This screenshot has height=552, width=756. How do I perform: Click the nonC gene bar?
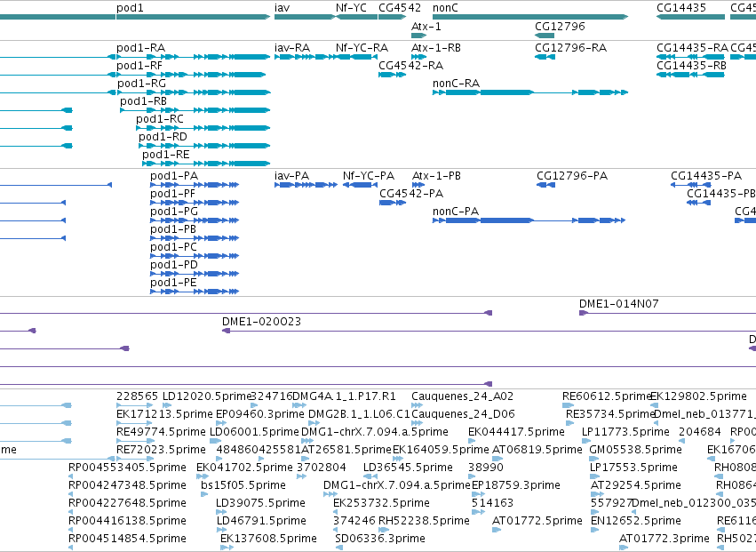pyautogui.click(x=530, y=17)
